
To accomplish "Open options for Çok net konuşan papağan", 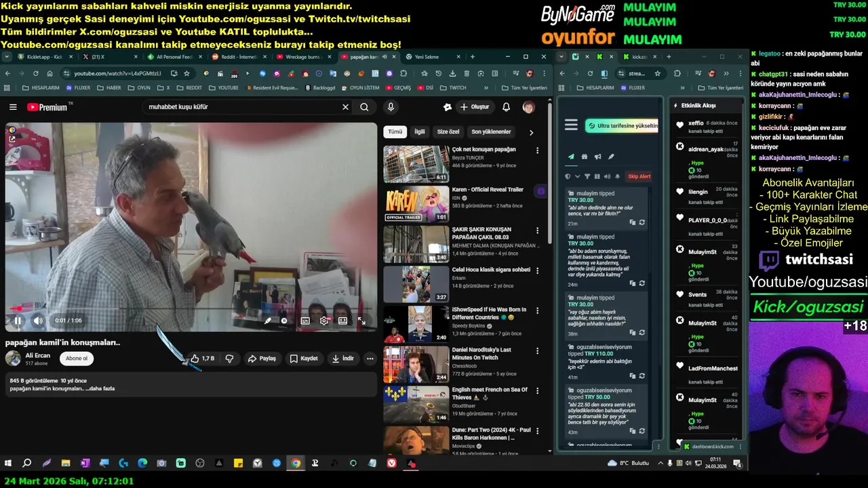I will 538,150.
